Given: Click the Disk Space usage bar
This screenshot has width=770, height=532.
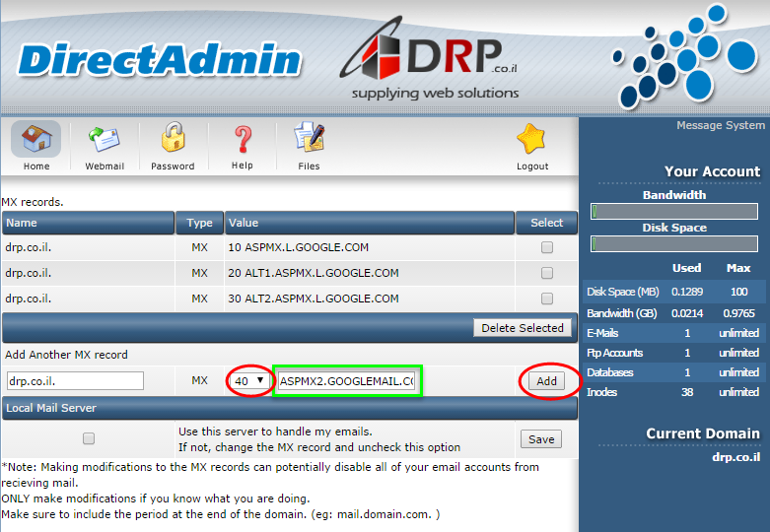Looking at the screenshot, I should pyautogui.click(x=675, y=243).
